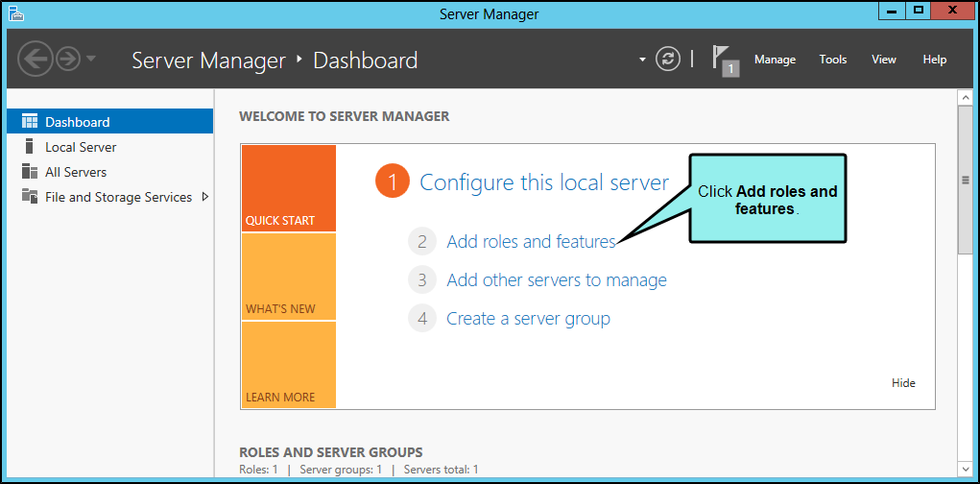The image size is (980, 484).
Task: Open the QUICK START tile
Action: pyautogui.click(x=289, y=188)
